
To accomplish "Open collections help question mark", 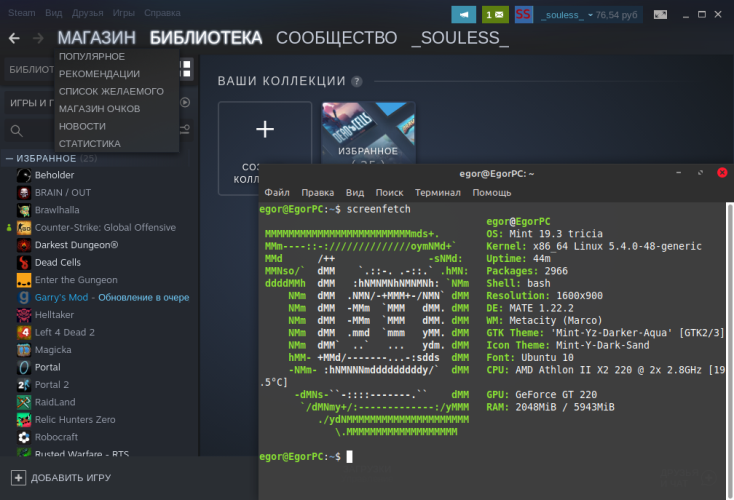I will (357, 81).
